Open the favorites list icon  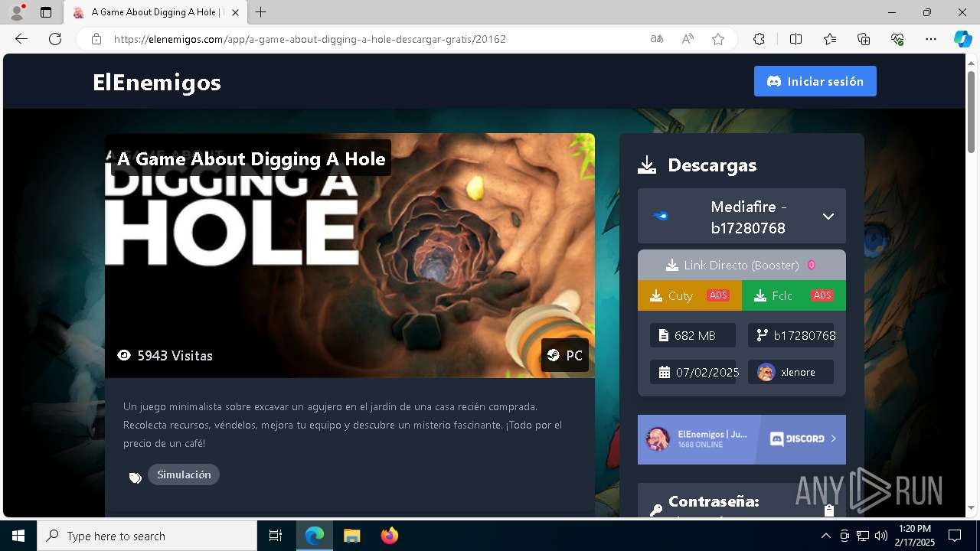point(830,39)
